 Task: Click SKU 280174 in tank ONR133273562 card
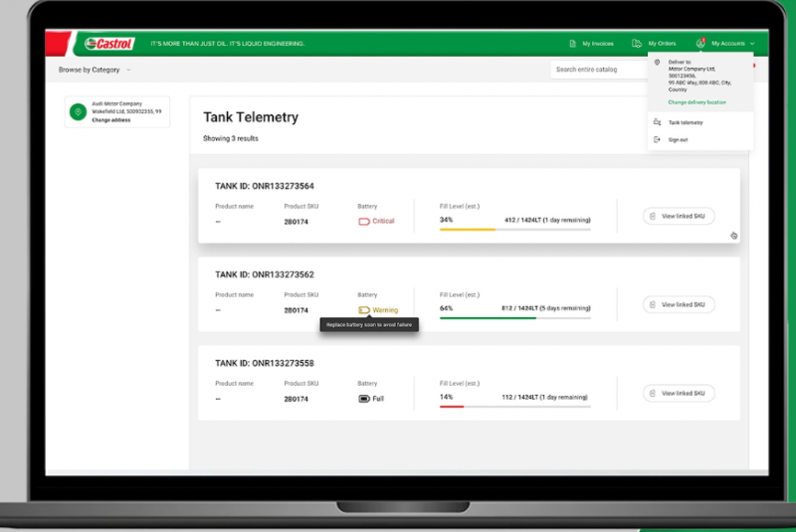(x=296, y=310)
